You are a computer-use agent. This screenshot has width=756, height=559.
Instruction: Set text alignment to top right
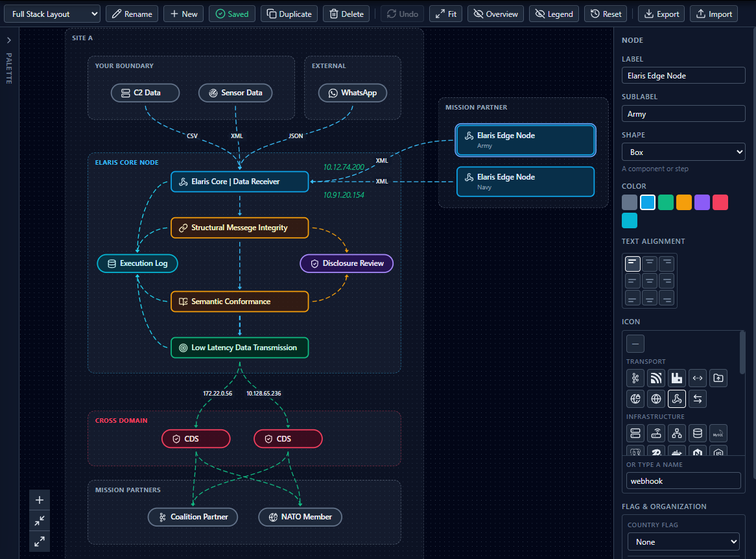point(667,263)
